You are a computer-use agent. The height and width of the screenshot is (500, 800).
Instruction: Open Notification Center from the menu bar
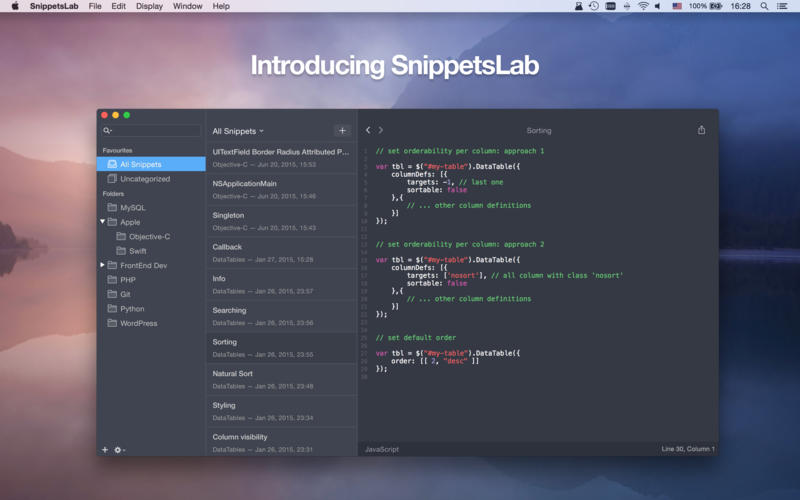click(x=785, y=6)
